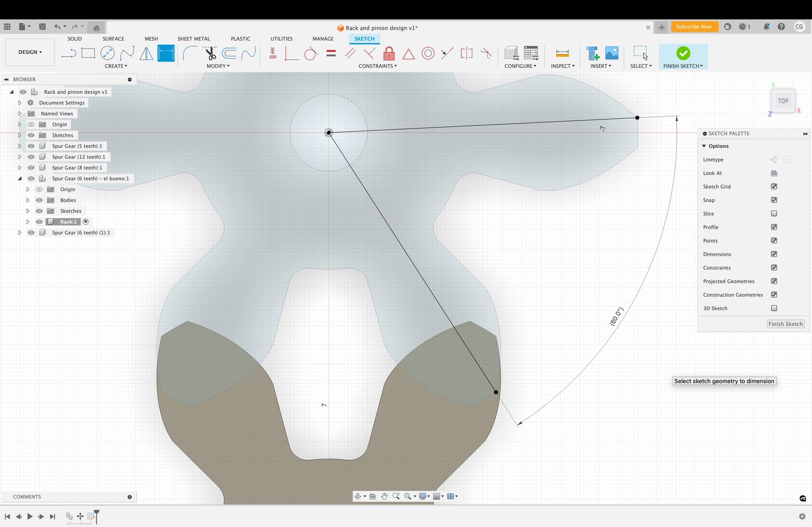The height and width of the screenshot is (527, 812).
Task: Toggle the Snap checkbox
Action: tap(774, 200)
